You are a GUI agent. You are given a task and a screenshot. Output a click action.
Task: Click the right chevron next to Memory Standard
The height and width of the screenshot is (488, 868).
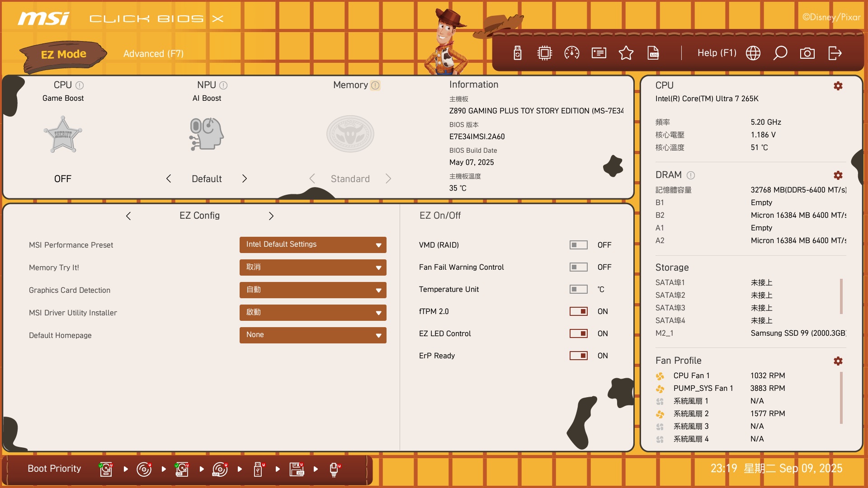pos(388,178)
